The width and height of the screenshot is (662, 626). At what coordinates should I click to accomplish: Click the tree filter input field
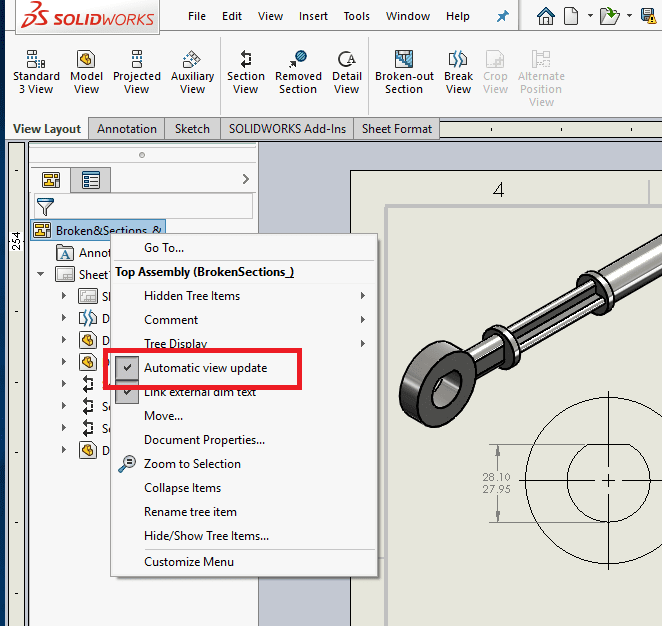[x=144, y=206]
